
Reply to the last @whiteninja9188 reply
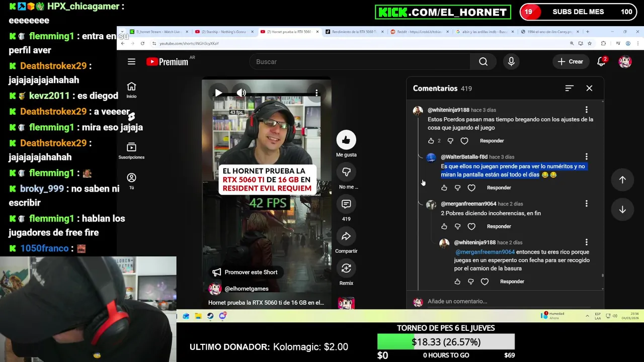(512, 282)
